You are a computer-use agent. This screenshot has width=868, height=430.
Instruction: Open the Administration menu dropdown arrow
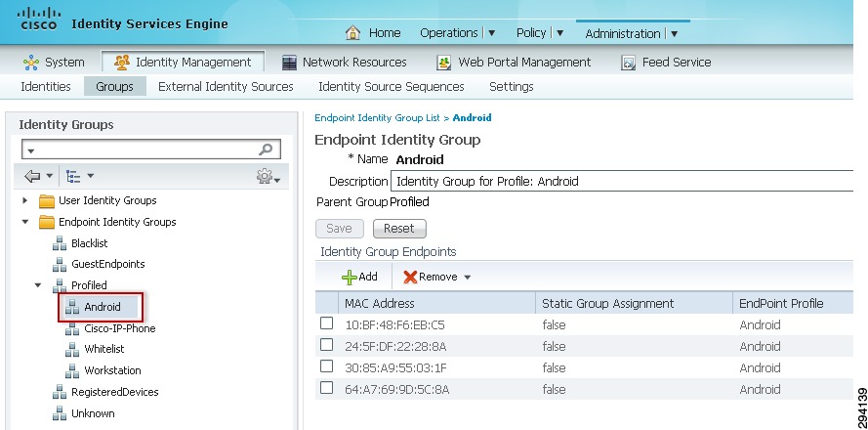tap(674, 34)
